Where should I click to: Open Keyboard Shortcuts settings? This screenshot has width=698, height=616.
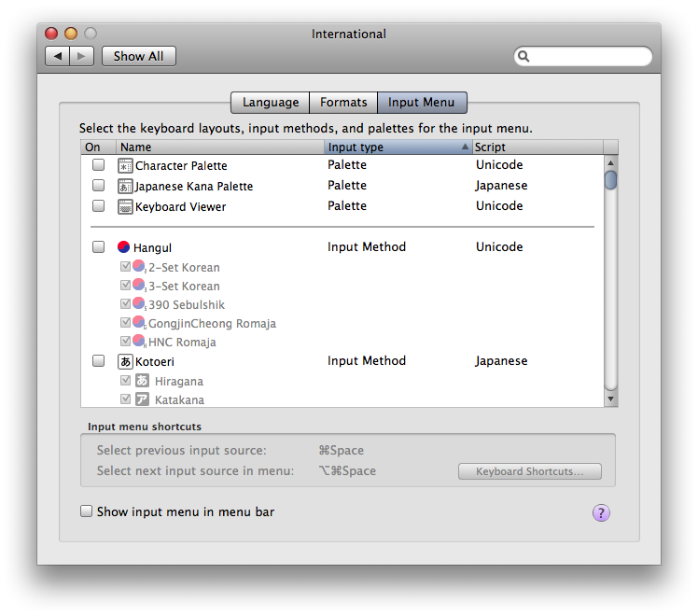(530, 471)
